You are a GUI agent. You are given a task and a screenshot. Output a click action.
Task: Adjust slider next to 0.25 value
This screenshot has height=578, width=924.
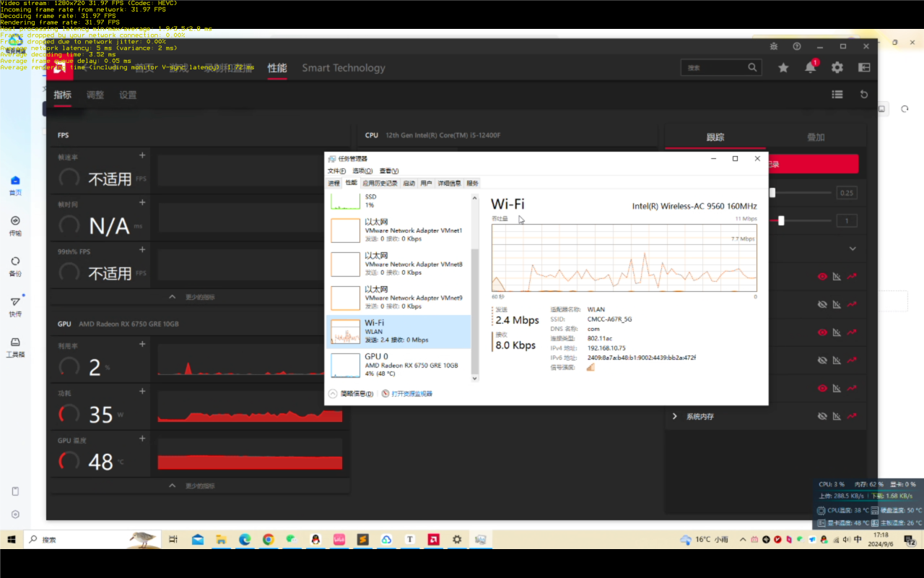click(x=772, y=192)
